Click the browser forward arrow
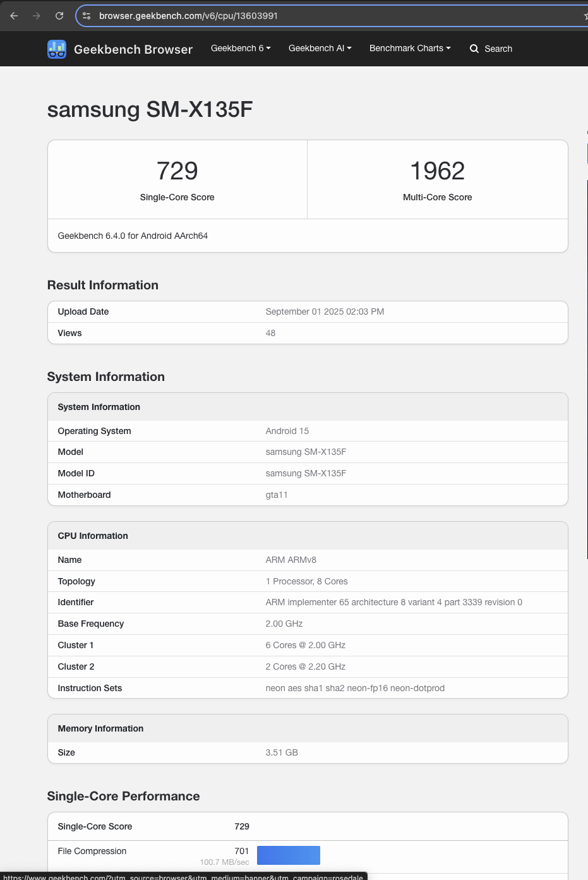This screenshot has width=588, height=880. tap(37, 16)
